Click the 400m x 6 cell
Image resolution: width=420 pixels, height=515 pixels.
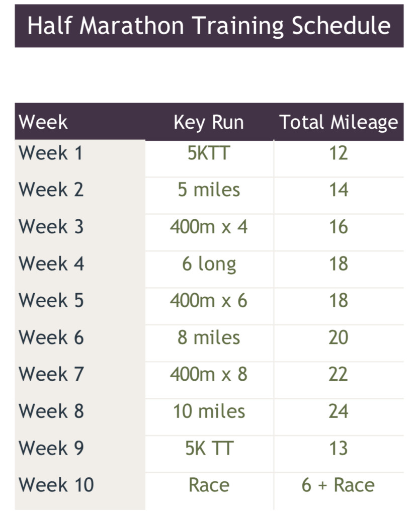[x=209, y=300]
